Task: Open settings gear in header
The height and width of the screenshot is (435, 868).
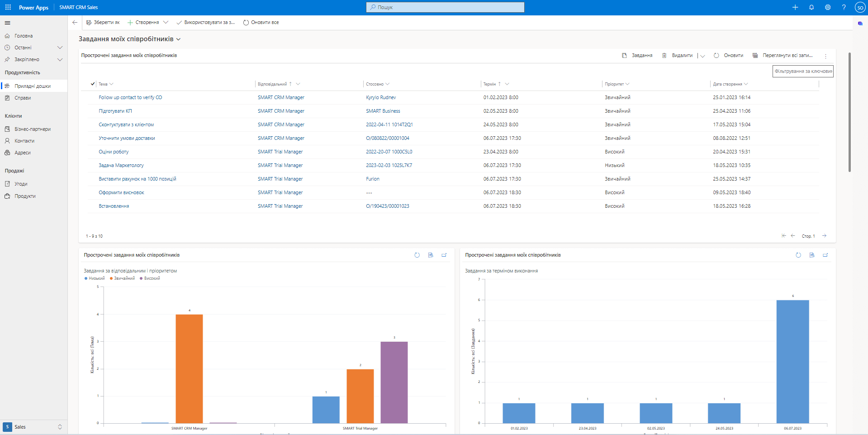Action: (x=828, y=7)
